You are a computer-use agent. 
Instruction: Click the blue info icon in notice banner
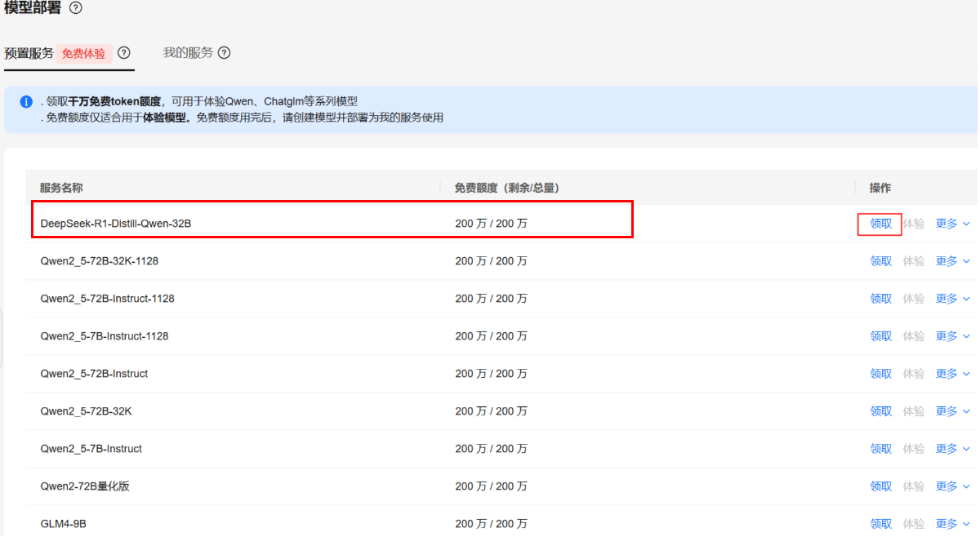pyautogui.click(x=26, y=102)
